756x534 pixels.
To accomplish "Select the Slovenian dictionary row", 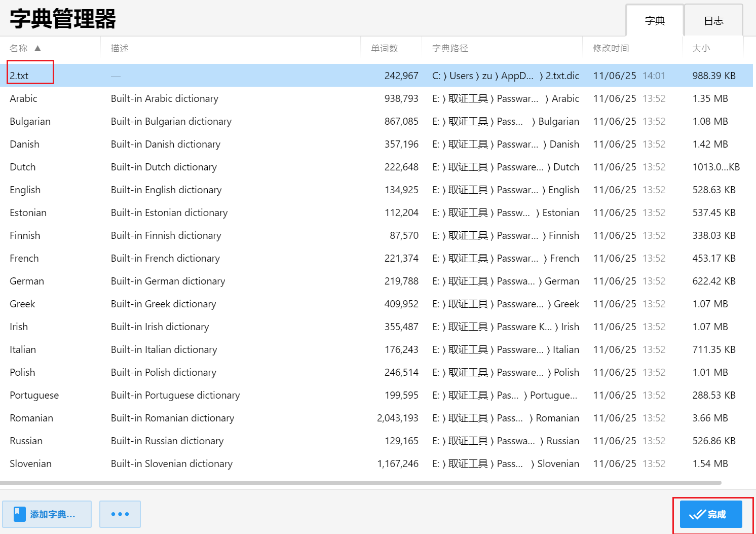I will point(30,464).
